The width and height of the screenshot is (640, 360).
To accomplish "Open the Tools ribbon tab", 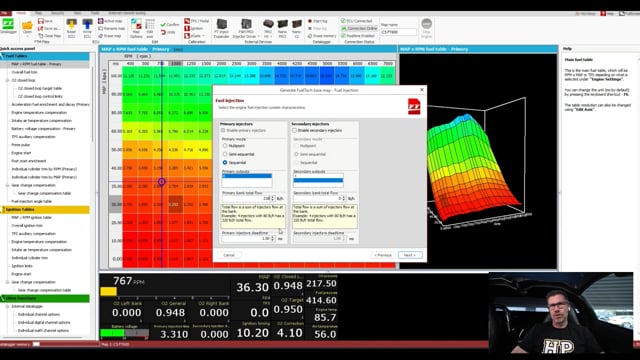I will (x=95, y=13).
